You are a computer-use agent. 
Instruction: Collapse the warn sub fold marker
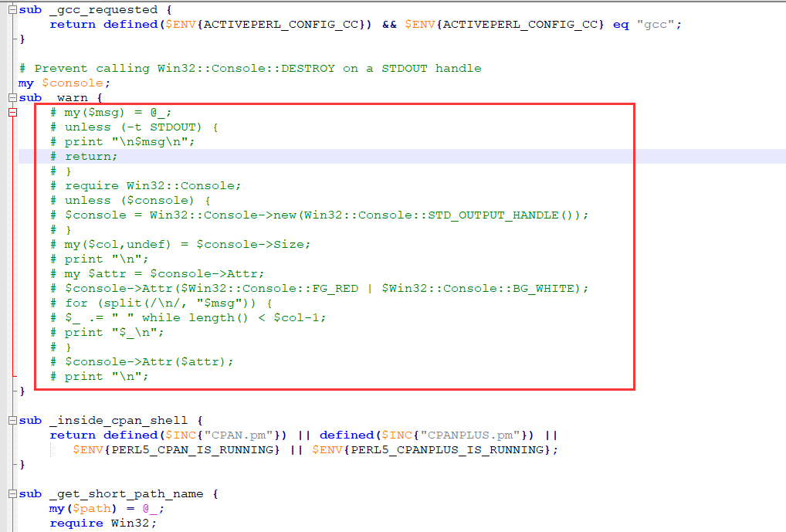click(12, 98)
